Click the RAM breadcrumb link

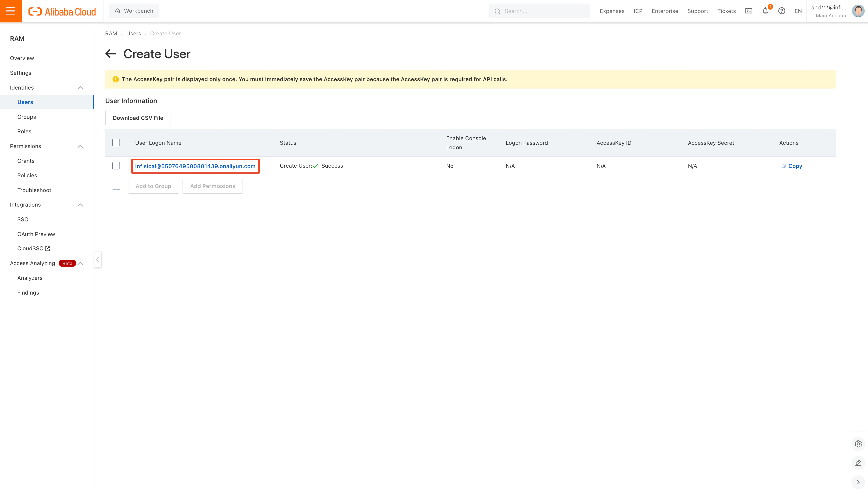click(x=111, y=34)
